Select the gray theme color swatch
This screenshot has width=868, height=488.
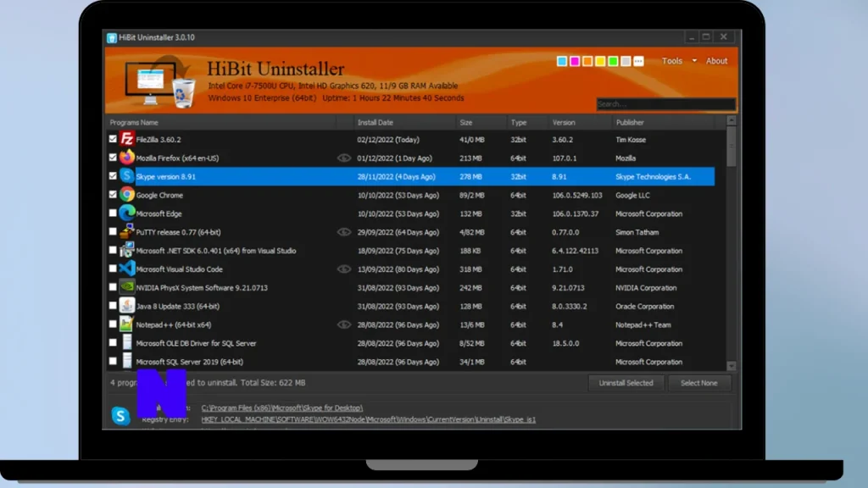(626, 61)
